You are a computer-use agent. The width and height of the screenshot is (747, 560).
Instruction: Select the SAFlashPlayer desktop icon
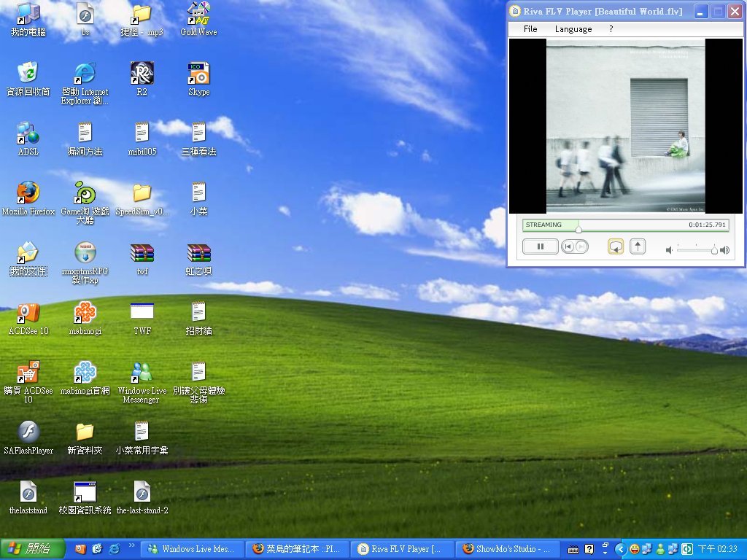tap(28, 432)
